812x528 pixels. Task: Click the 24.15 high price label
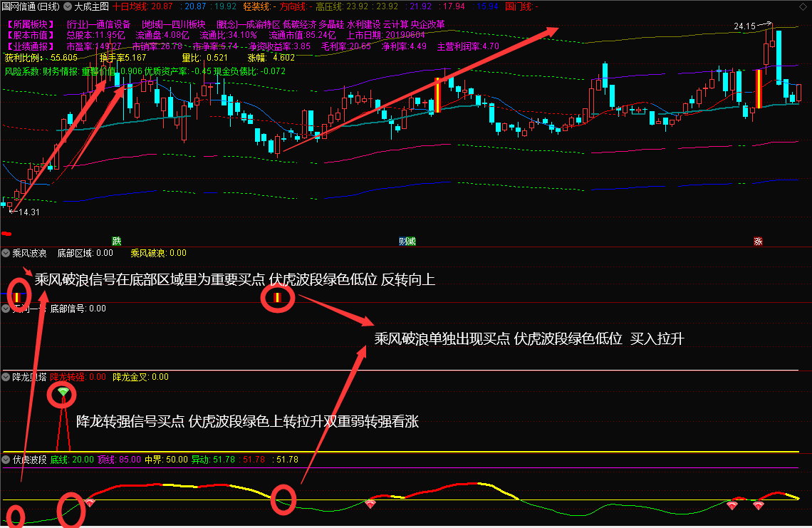click(744, 26)
